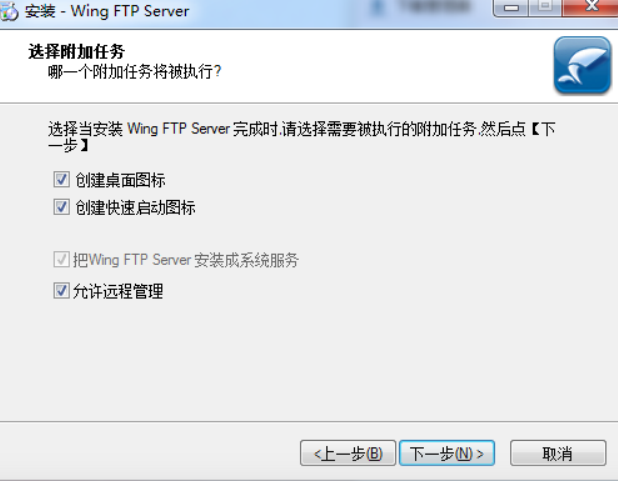The height and width of the screenshot is (481, 618).
Task: Go to next step with 下一步(N)
Action: click(447, 453)
